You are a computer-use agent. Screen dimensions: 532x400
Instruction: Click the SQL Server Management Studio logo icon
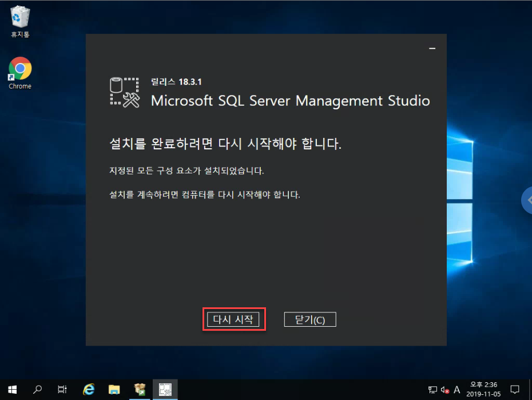click(x=125, y=93)
